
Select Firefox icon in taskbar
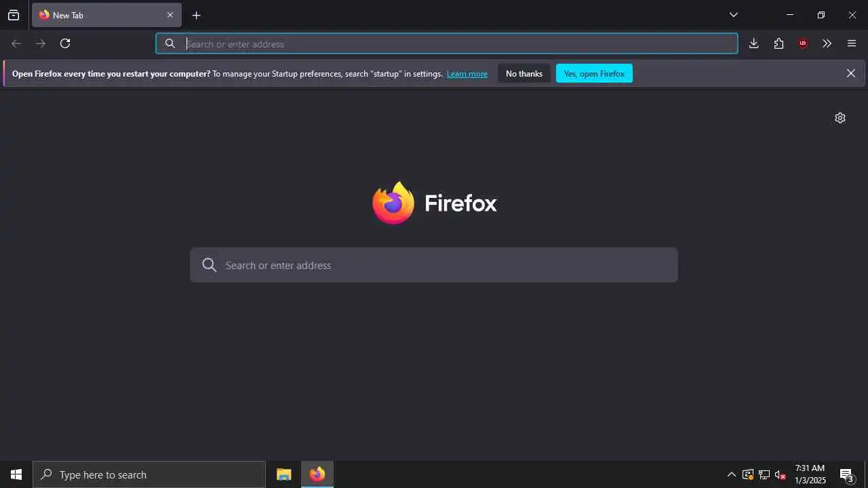pos(317,474)
